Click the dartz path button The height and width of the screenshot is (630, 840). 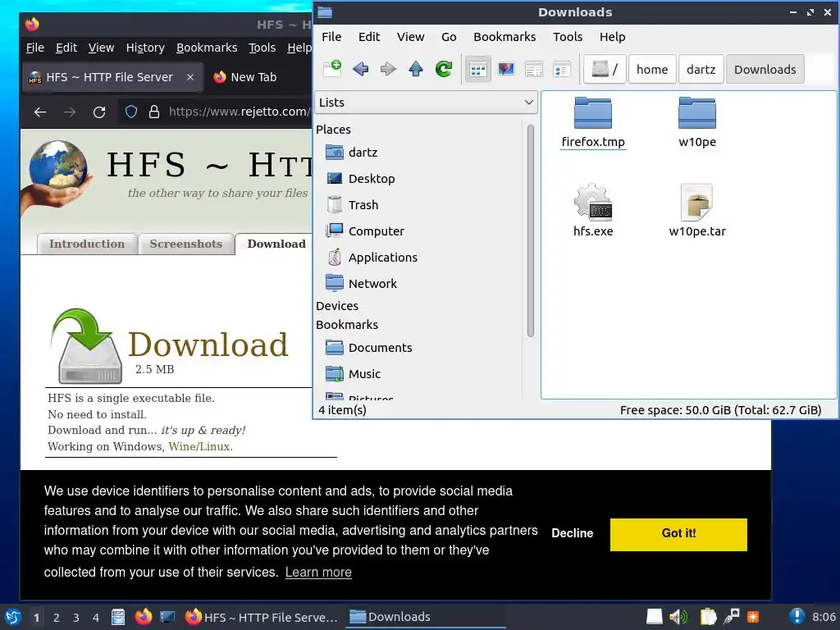click(x=701, y=69)
